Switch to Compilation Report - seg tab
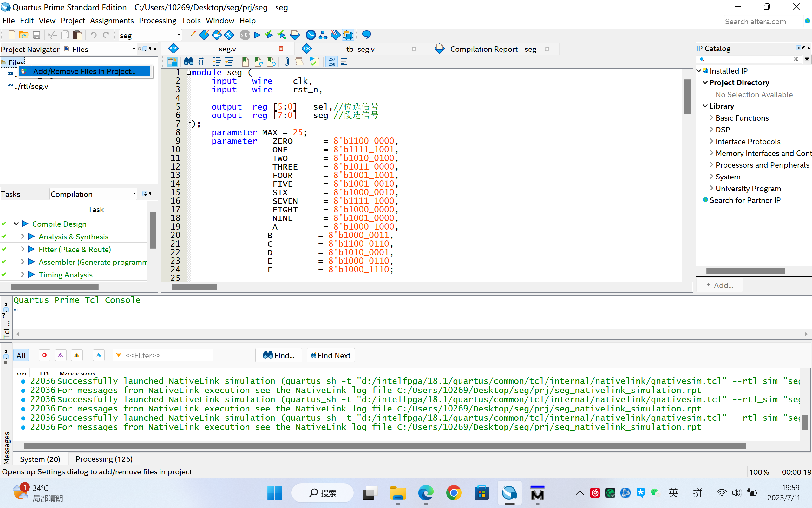Viewport: 812px width, 508px height. [493, 49]
